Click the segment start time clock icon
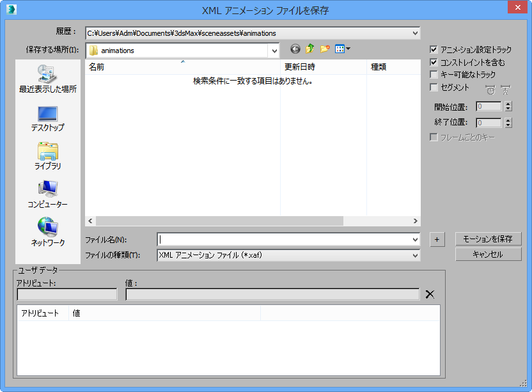 coord(490,90)
